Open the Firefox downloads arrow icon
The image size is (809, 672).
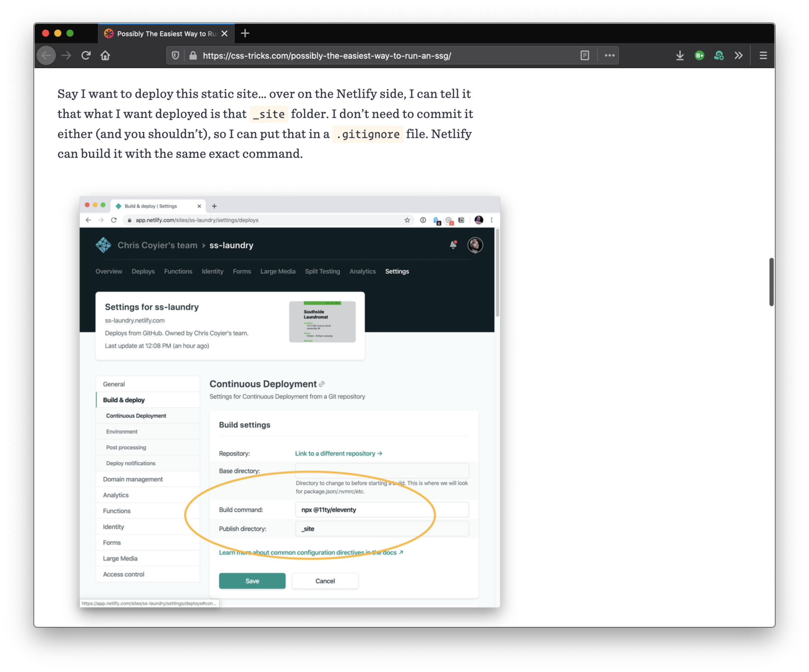[x=680, y=55]
